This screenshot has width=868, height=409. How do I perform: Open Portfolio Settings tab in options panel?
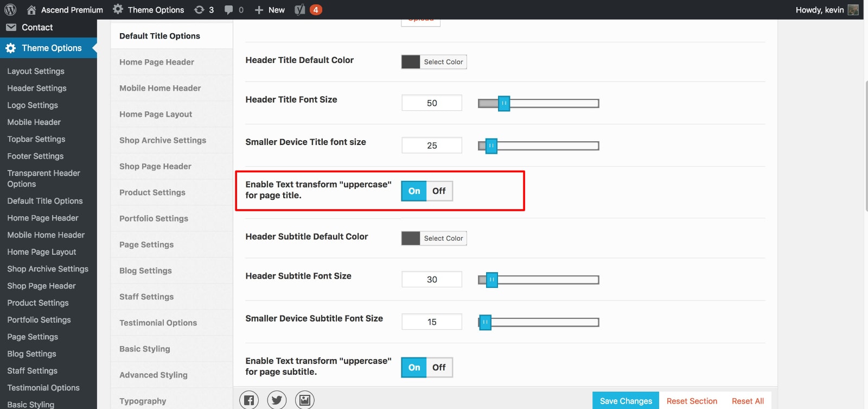click(171, 218)
